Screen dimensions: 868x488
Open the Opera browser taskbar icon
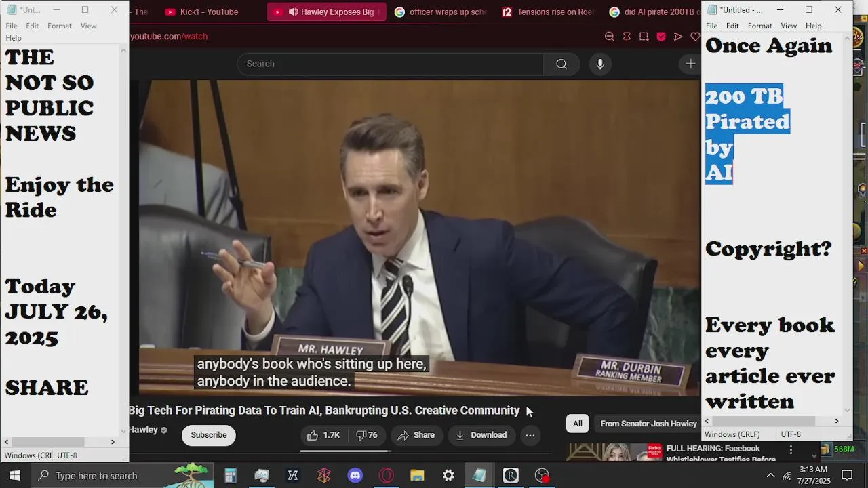tap(387, 476)
